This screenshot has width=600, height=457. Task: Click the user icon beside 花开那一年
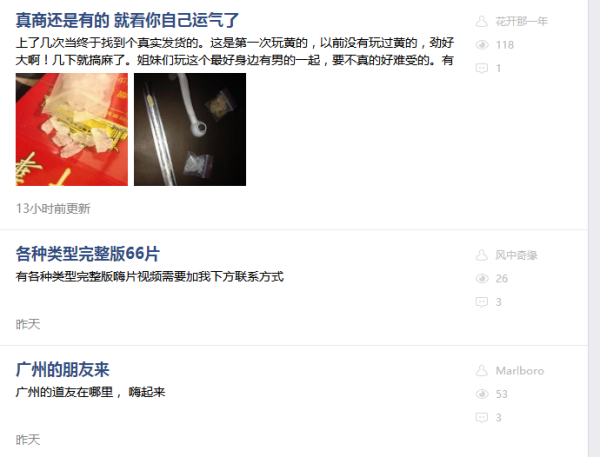[x=482, y=21]
